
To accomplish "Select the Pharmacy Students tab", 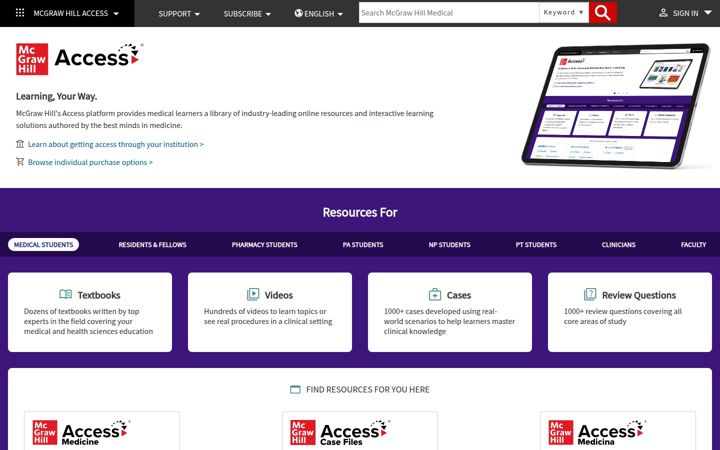I will (x=264, y=245).
